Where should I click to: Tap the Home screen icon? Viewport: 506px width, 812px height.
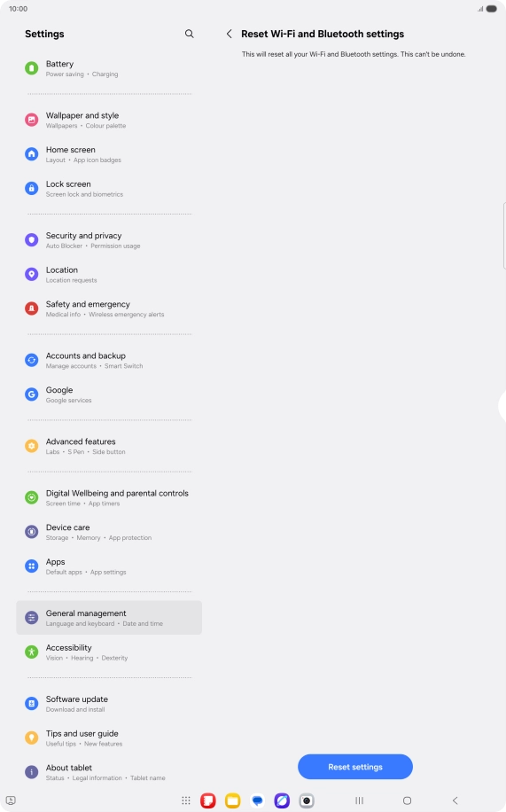[32, 154]
